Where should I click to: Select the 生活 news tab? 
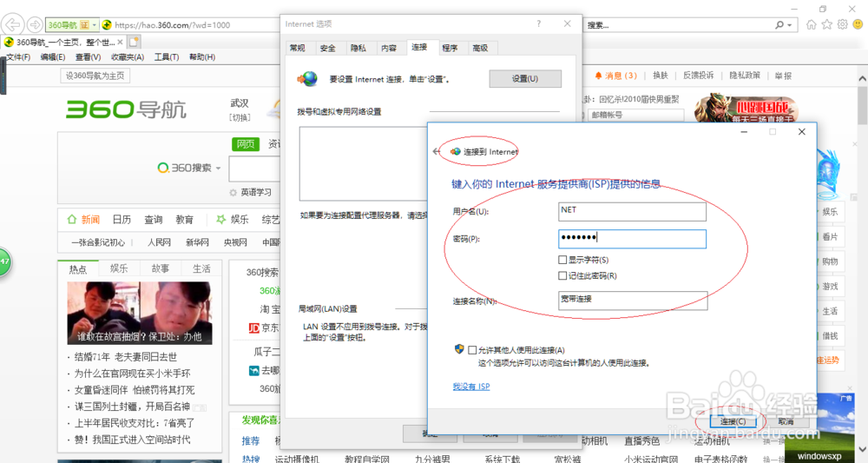pos(201,268)
